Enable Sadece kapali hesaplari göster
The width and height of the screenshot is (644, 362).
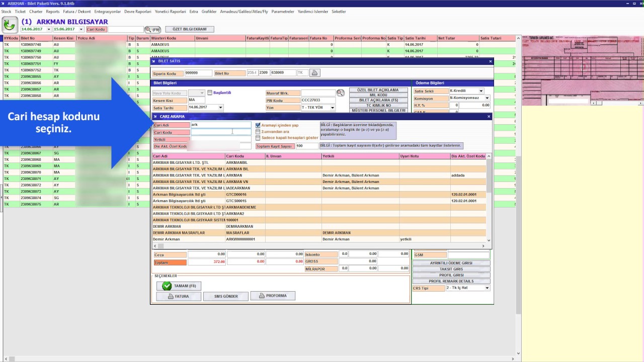[258, 138]
